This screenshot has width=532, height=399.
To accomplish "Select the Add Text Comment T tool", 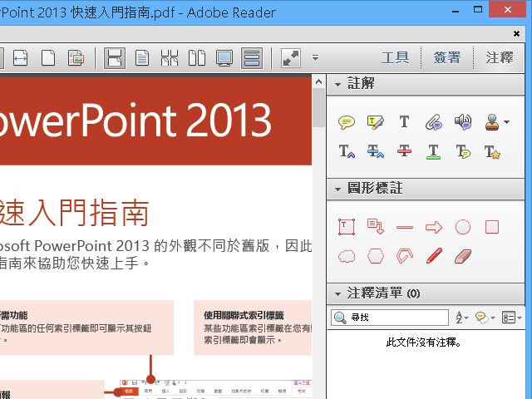I will pyautogui.click(x=405, y=122).
